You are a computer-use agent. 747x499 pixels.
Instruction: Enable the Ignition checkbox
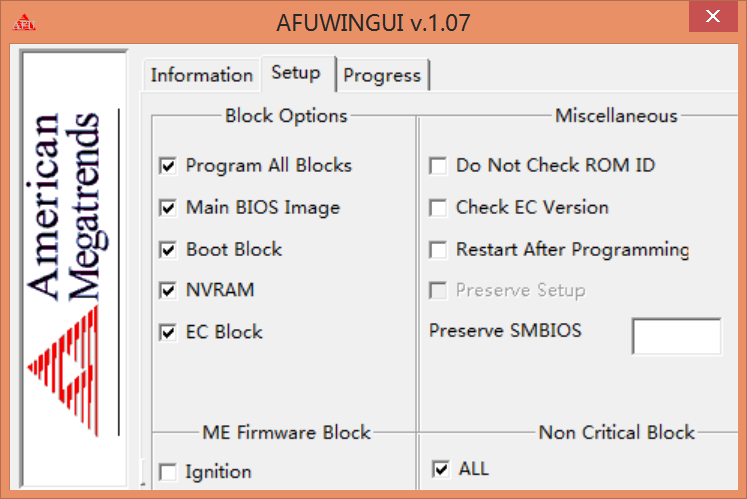coord(168,472)
